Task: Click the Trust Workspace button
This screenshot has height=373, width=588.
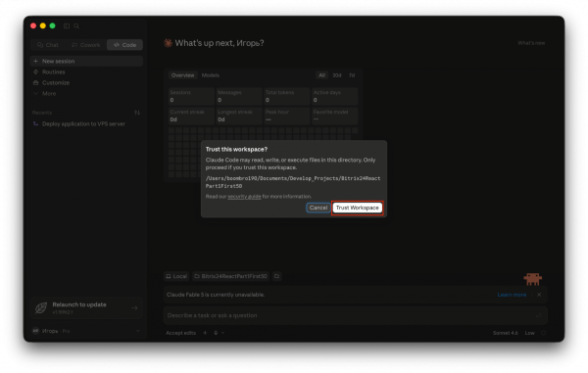Action: point(357,208)
